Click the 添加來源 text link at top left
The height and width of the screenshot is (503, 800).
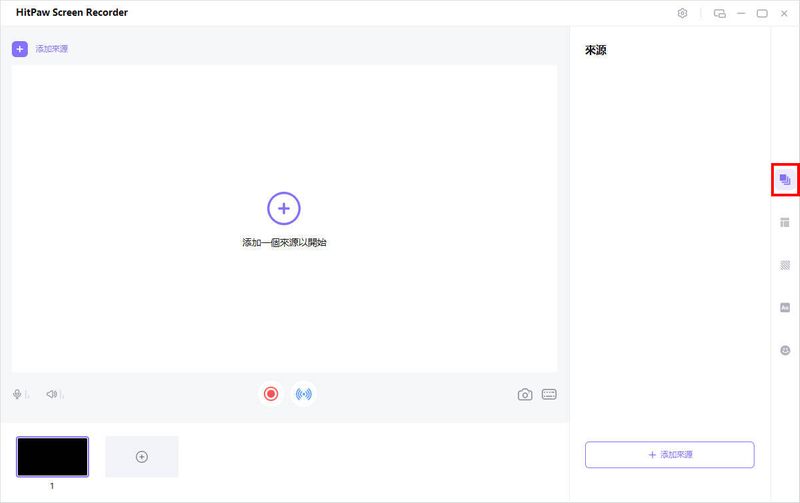click(52, 49)
